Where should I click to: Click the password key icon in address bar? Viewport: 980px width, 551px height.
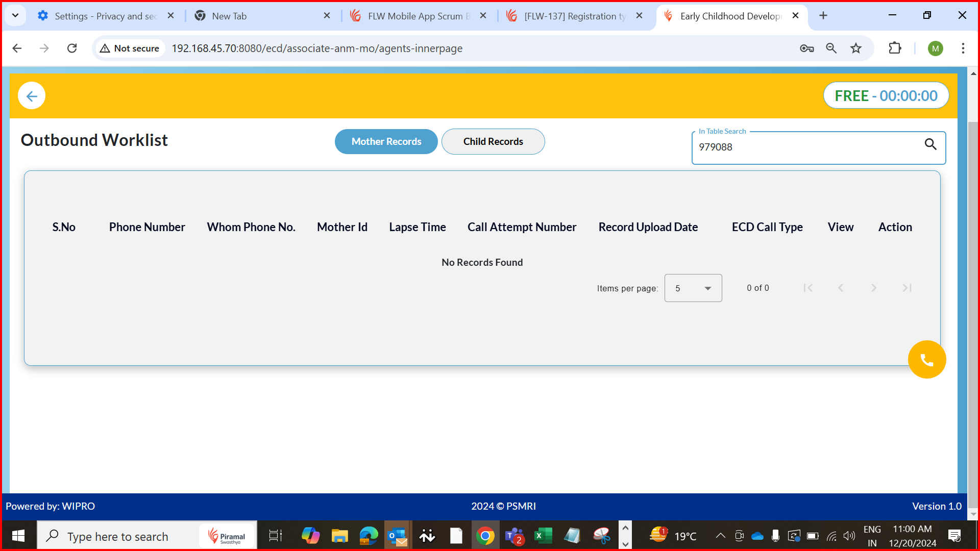tap(806, 48)
